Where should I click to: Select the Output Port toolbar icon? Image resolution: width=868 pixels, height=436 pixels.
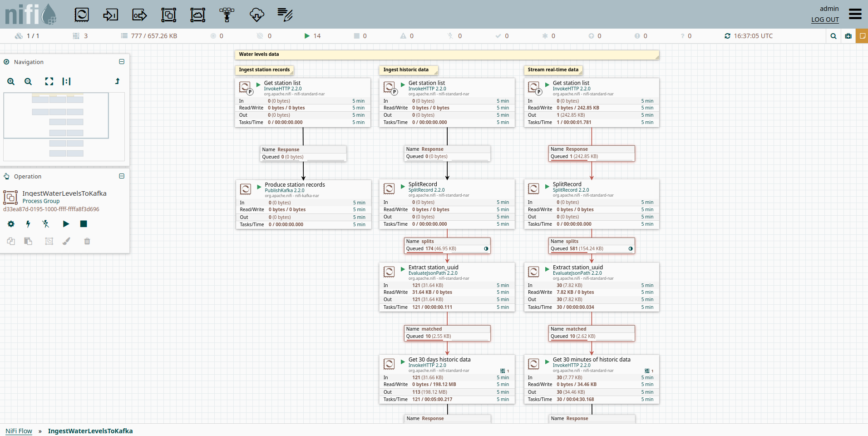tap(139, 15)
